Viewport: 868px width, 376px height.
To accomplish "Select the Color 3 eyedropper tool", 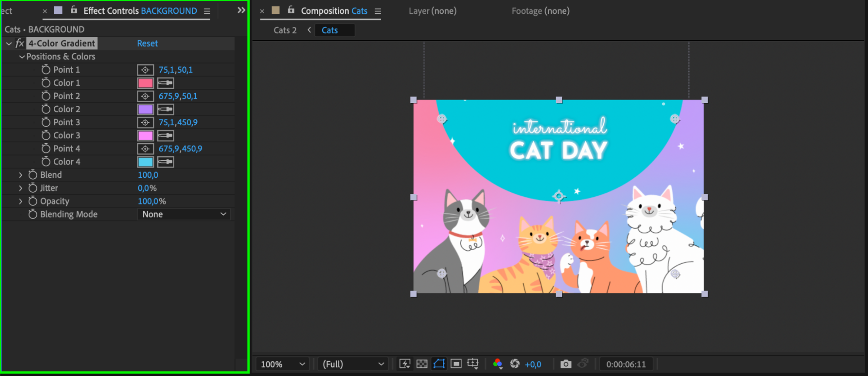I will (165, 136).
